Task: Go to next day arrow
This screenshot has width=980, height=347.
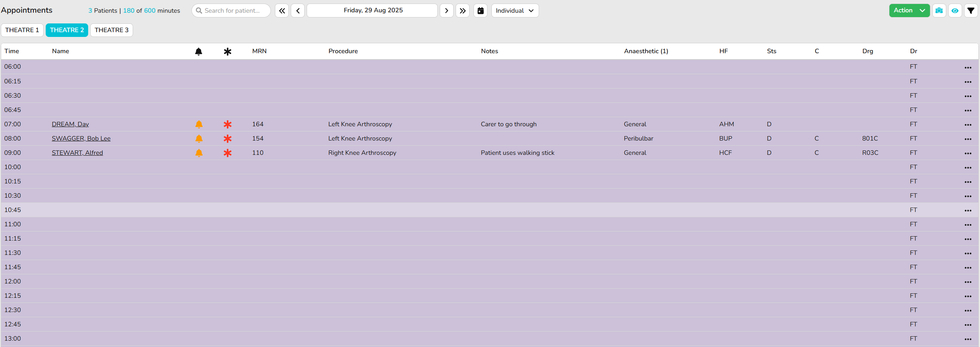Action: [x=447, y=11]
